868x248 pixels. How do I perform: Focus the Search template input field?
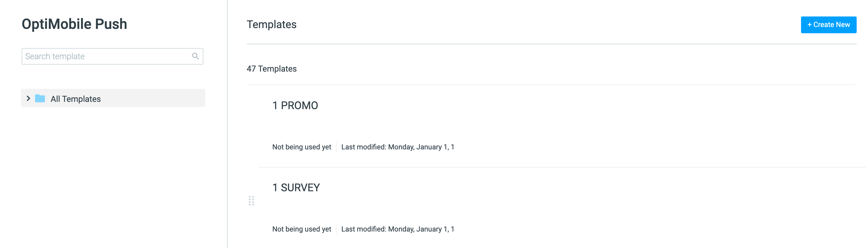[x=112, y=56]
